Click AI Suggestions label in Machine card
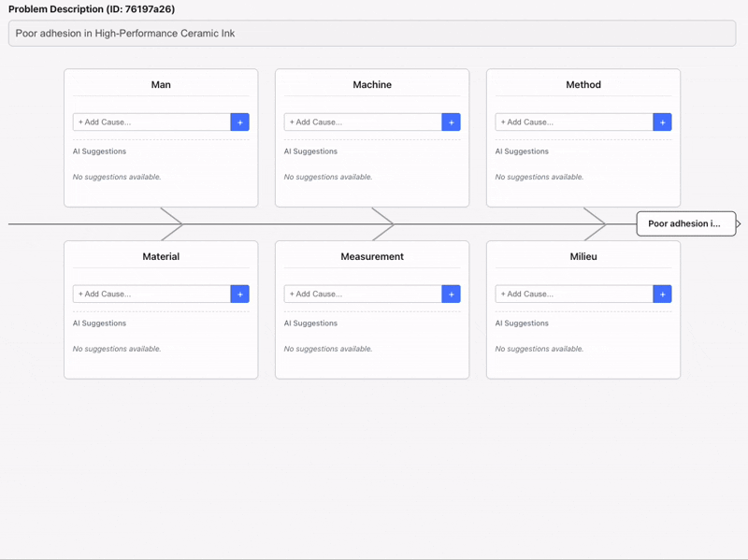748x560 pixels. (310, 151)
